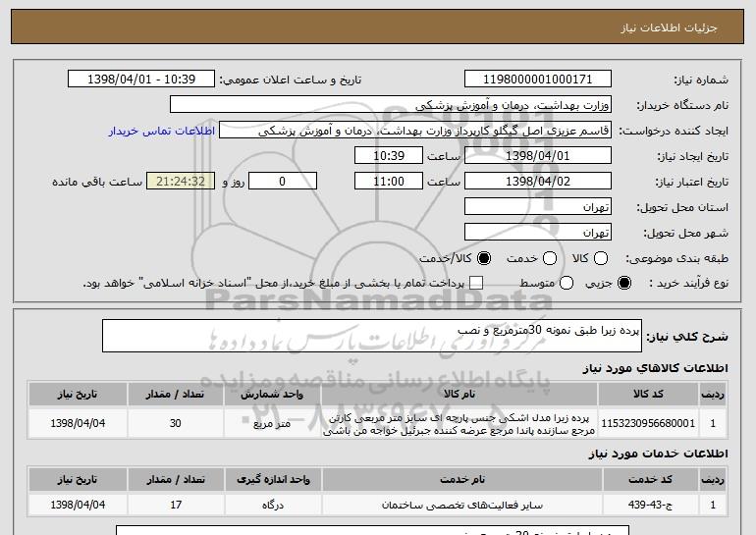Click the شرح کلی نیاز text area
Screen dimensions: 756x535
[372, 336]
